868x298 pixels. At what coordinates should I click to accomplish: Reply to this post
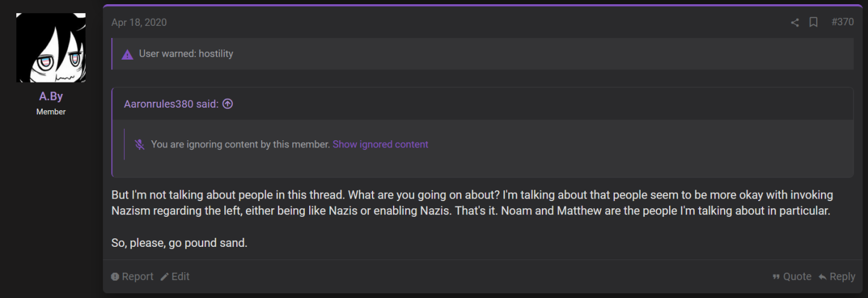point(837,276)
